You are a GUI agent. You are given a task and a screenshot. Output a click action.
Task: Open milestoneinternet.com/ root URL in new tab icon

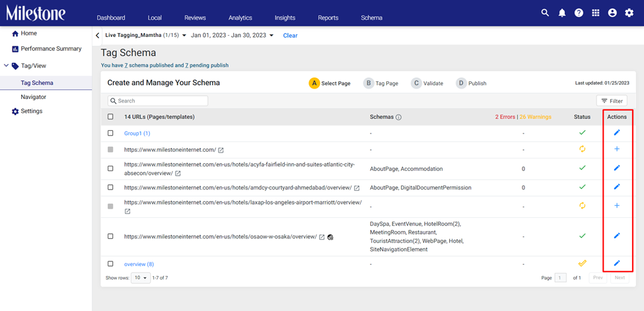point(221,150)
